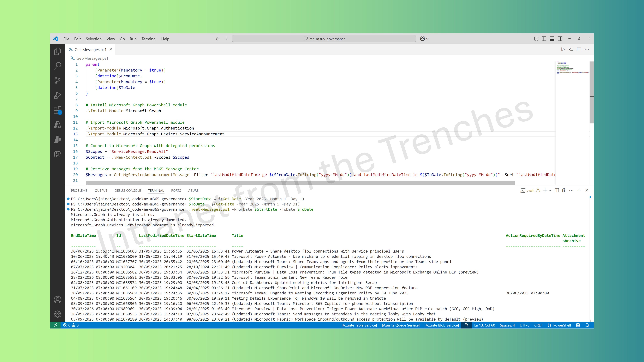Click the Run Selection icon
Image resolution: width=644 pixels, height=362 pixels.
point(571,49)
